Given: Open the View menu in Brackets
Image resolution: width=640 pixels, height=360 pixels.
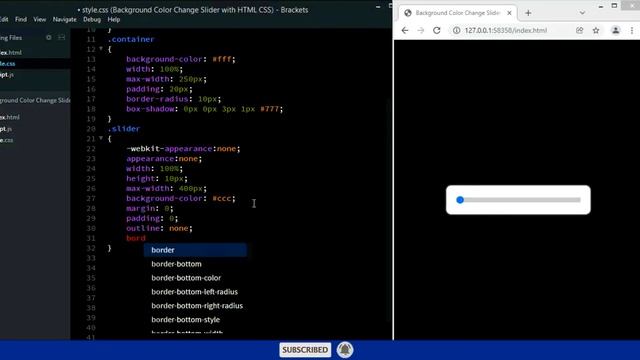Looking at the screenshot, I should (x=40, y=19).
